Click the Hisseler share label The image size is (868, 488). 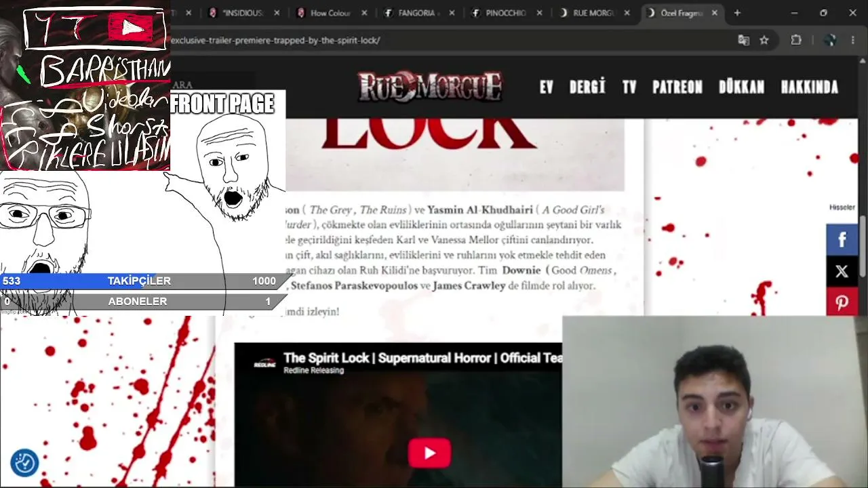(x=842, y=207)
